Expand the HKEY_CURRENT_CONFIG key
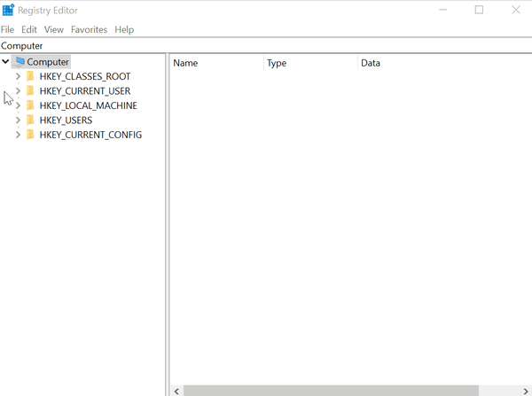This screenshot has width=532, height=396. coord(18,135)
